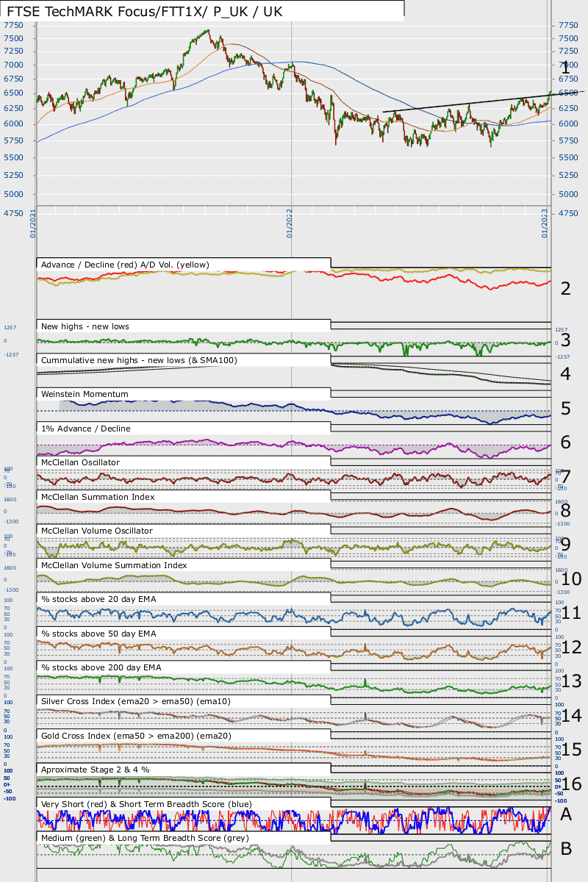Click panel number 8 beside the Summation Index

coord(565,510)
